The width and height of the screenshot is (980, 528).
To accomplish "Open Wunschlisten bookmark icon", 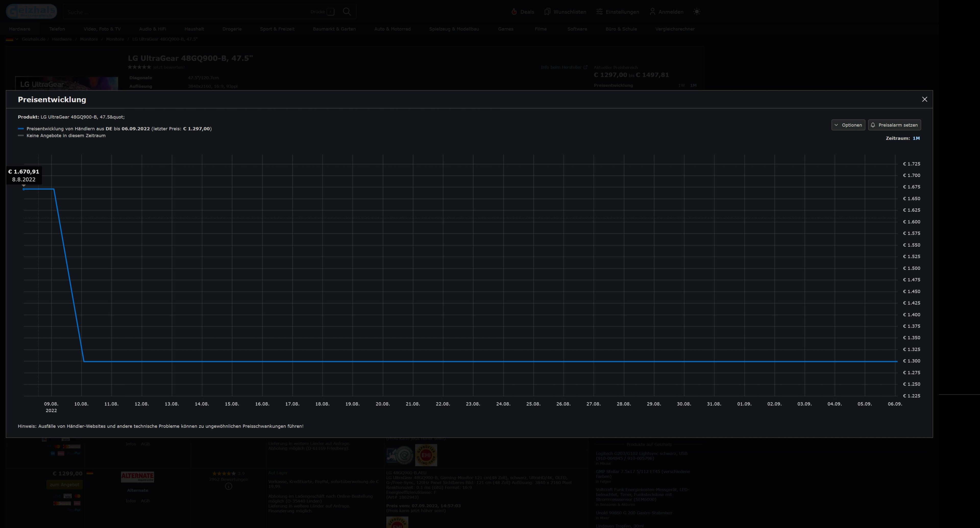I will tap(547, 12).
